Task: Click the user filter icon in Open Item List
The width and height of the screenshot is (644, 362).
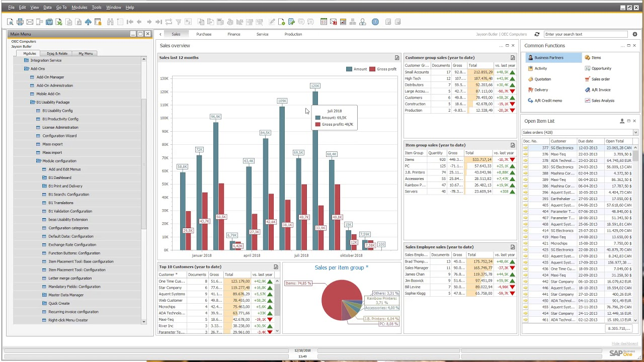Action: pyautogui.click(x=622, y=121)
